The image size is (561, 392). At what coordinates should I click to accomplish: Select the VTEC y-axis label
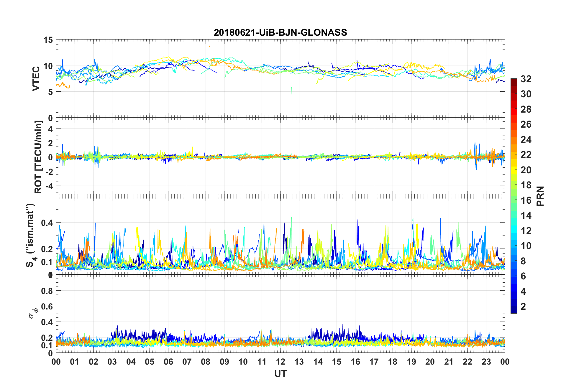click(x=36, y=79)
